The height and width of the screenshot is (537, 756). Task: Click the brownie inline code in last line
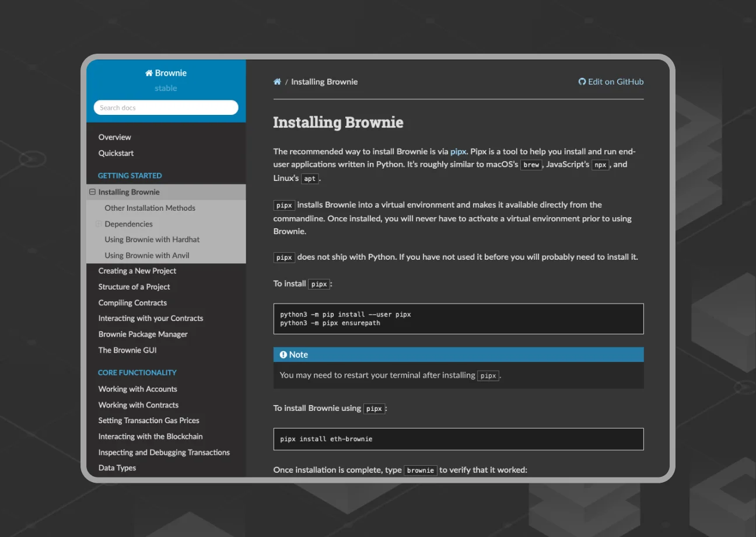point(421,470)
